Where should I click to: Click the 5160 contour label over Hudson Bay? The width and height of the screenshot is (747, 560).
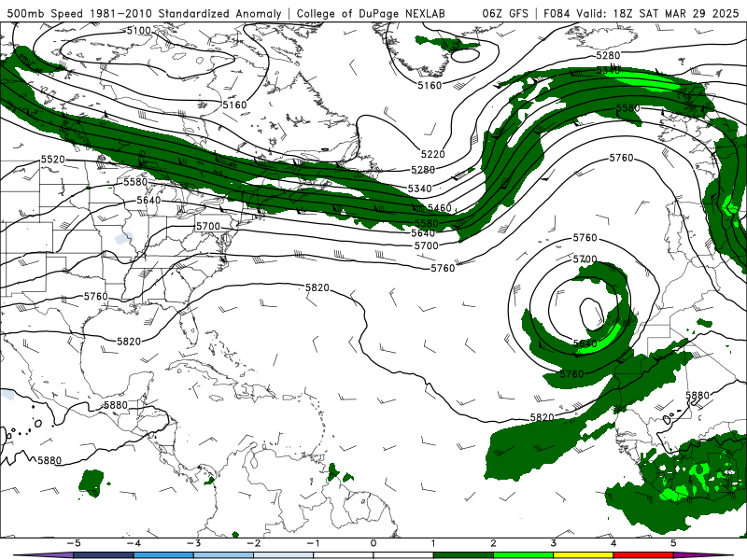point(234,105)
